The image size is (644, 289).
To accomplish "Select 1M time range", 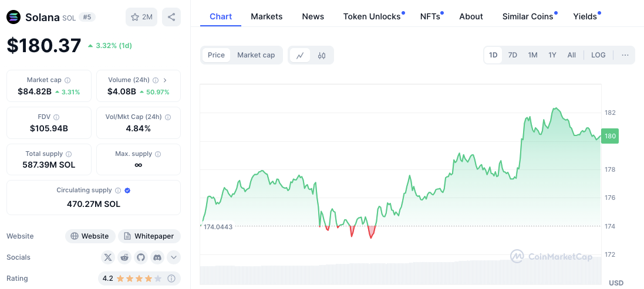I will 532,55.
